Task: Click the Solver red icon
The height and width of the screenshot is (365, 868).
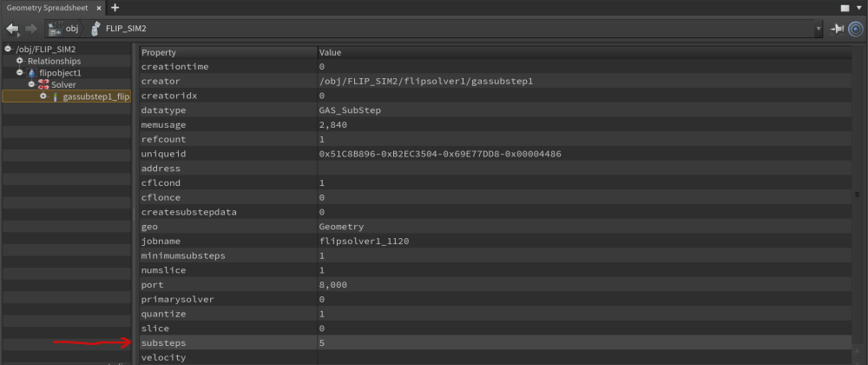Action: point(43,84)
